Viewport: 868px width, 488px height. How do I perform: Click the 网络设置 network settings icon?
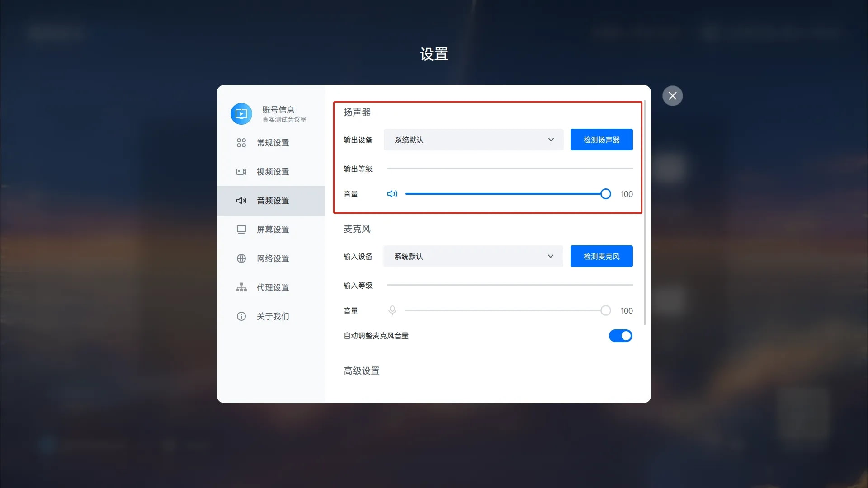[241, 258]
